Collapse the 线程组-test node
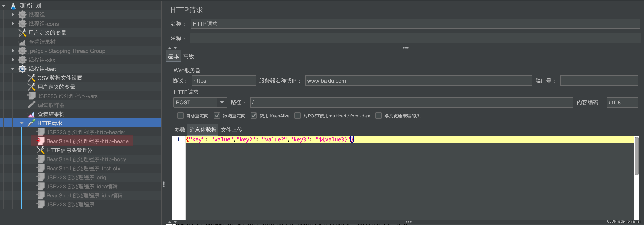The width and height of the screenshot is (644, 225). [x=13, y=69]
